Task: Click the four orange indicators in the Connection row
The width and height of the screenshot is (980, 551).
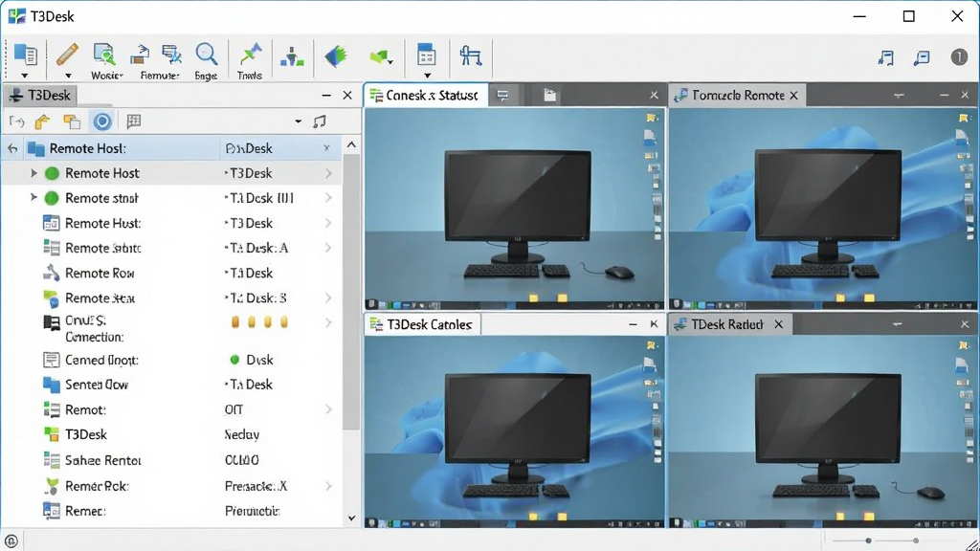Action: point(259,322)
